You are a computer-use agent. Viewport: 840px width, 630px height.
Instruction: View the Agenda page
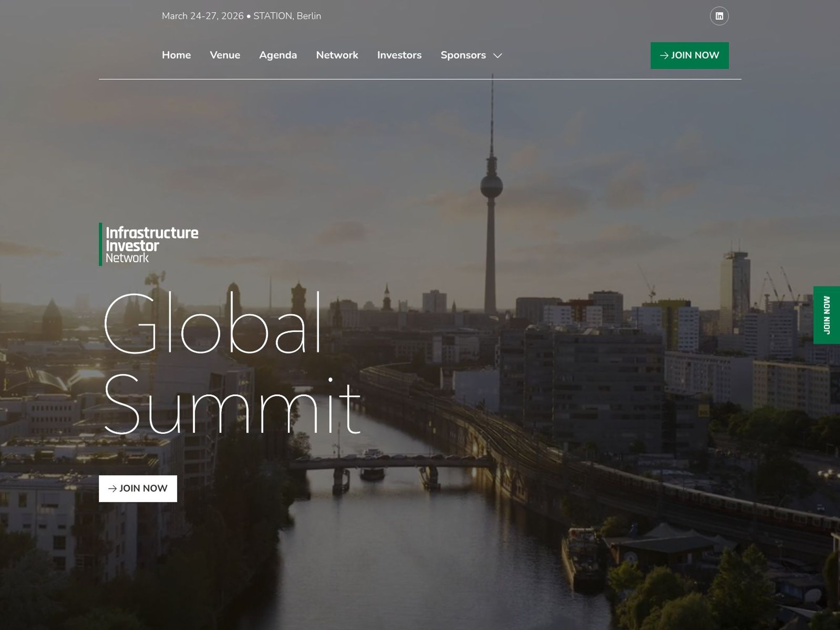(278, 55)
